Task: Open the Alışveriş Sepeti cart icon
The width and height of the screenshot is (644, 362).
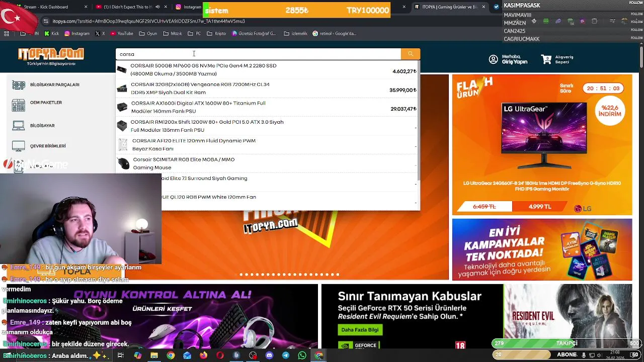Action: 546,59
